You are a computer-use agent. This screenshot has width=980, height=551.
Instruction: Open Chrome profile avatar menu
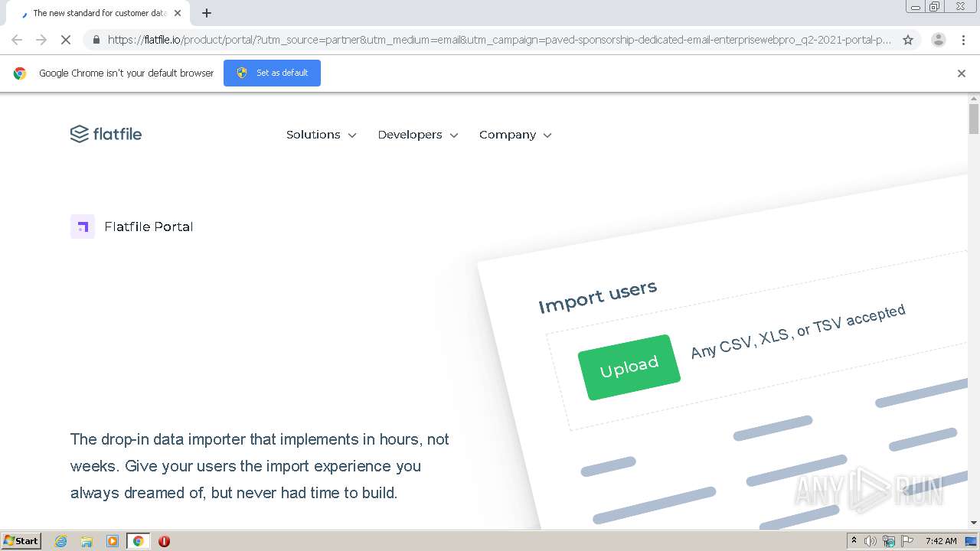point(938,40)
